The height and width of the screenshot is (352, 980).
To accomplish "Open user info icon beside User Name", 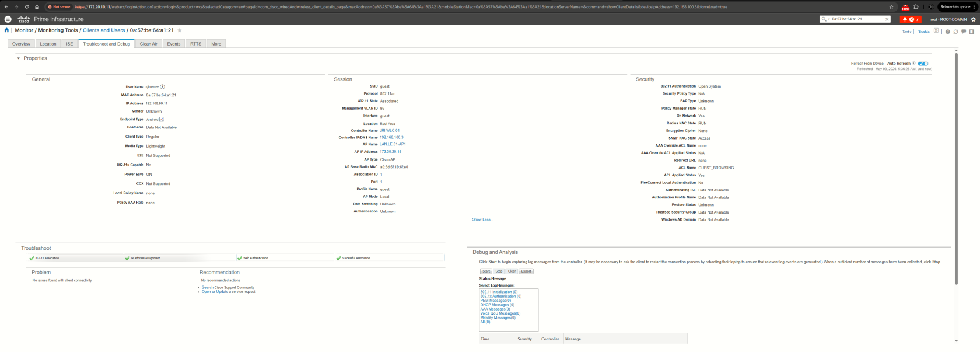I will tap(162, 86).
